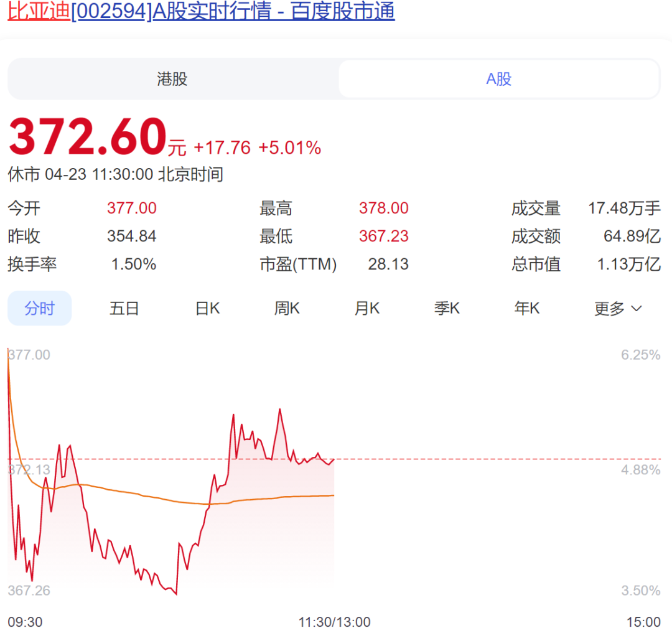Click the 成交额 value 64.89亿

[632, 236]
